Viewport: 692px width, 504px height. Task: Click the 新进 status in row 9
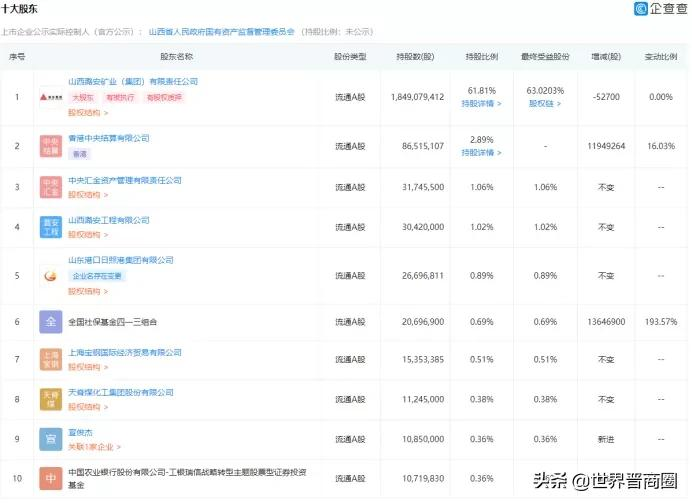tap(606, 439)
